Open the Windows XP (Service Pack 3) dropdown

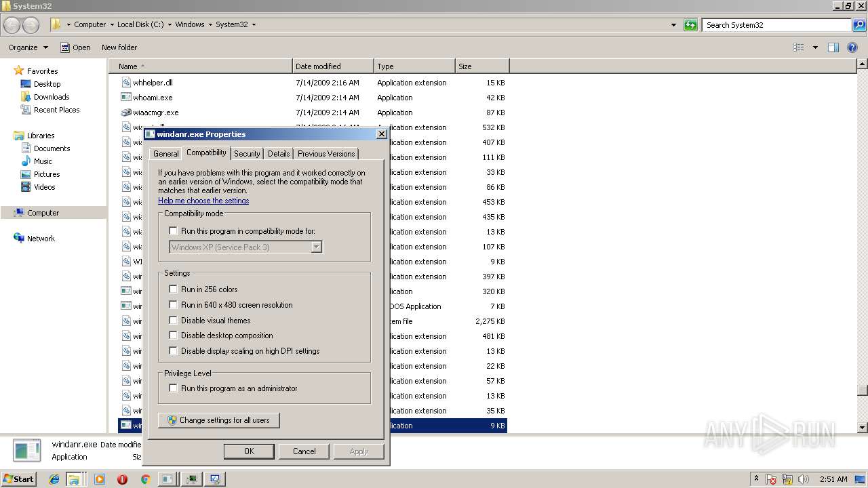click(x=245, y=247)
